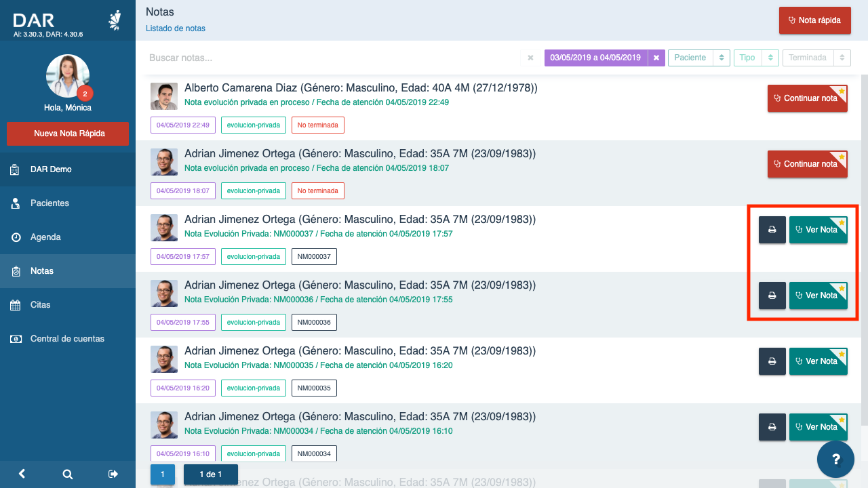Viewport: 868px width, 488px height.
Task: Open the Tipo filter dropdown
Action: tap(756, 58)
